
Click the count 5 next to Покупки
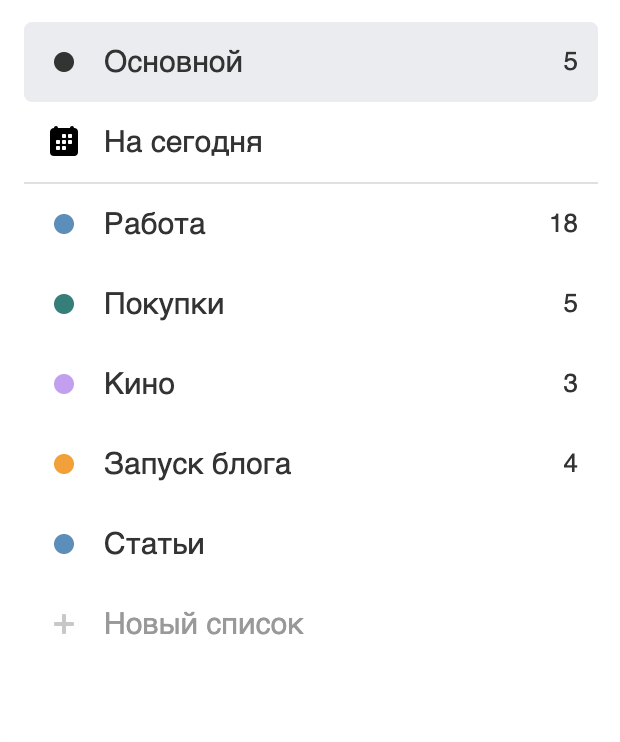click(570, 303)
